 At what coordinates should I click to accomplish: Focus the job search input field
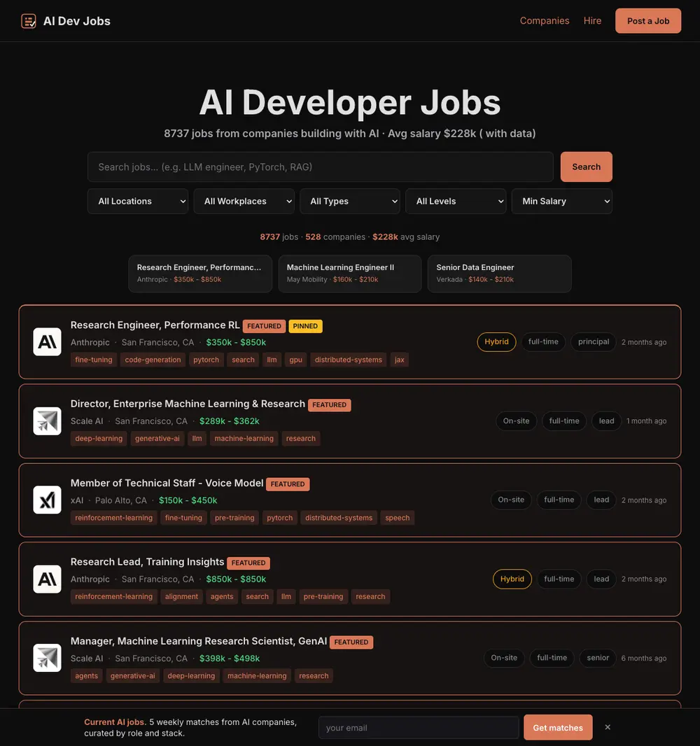[321, 167]
